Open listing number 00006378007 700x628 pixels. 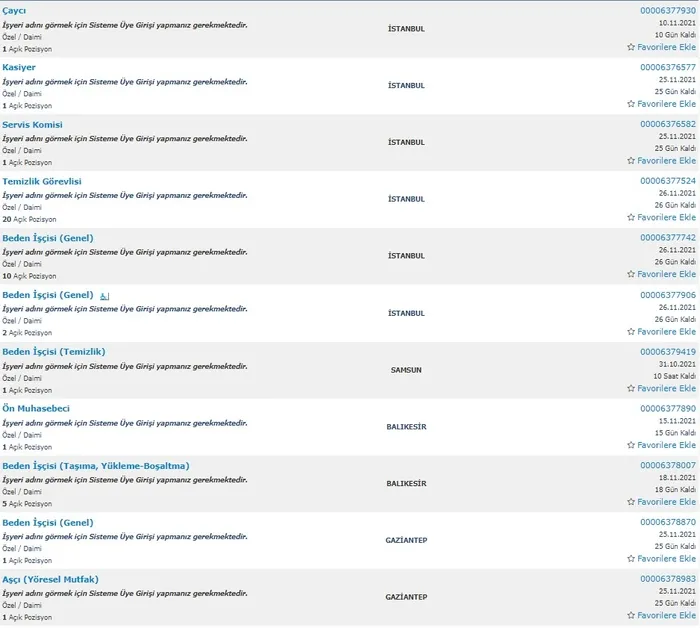point(667,466)
